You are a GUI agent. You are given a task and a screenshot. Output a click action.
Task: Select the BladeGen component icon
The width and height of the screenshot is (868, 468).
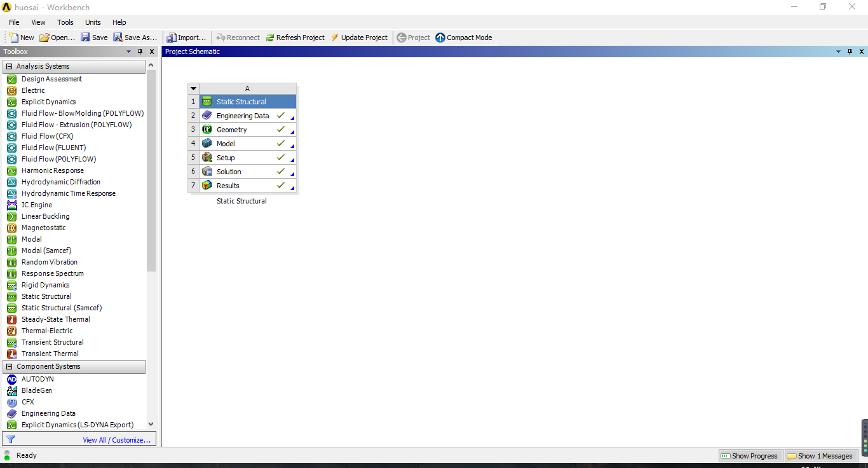[11, 390]
